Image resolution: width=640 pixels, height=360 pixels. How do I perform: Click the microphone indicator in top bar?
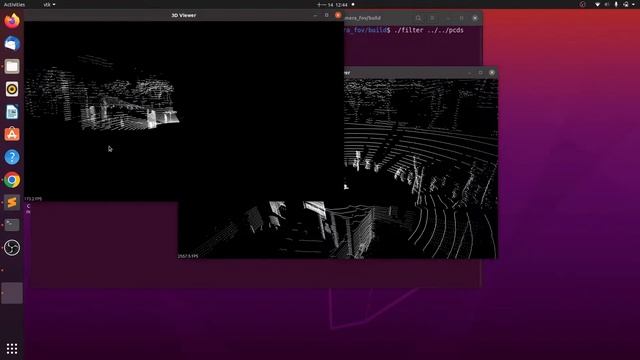[616, 4]
